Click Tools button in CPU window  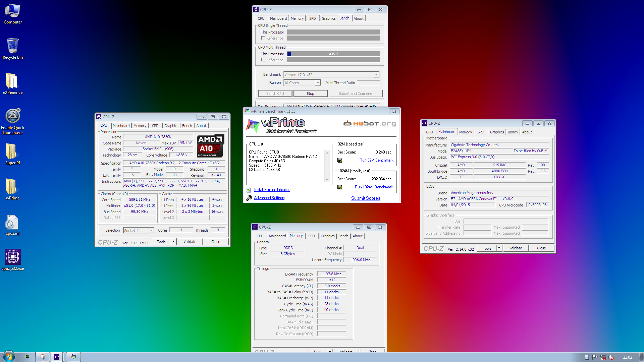161,242
